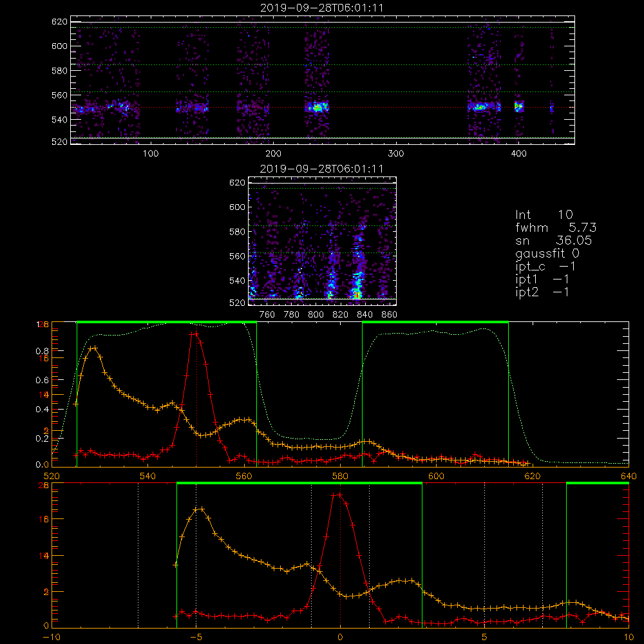
Task: Click y-axis label 580 on middle spectrogram
Action: coord(237,232)
